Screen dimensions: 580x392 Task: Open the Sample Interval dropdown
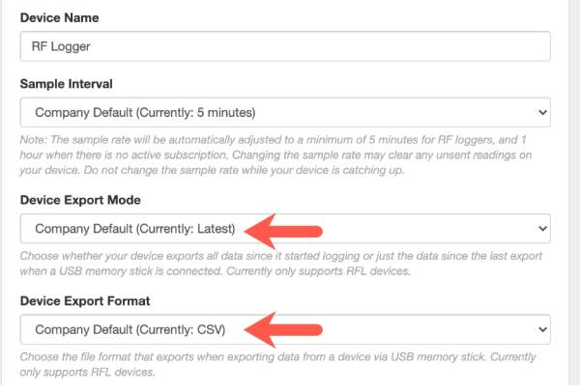285,111
